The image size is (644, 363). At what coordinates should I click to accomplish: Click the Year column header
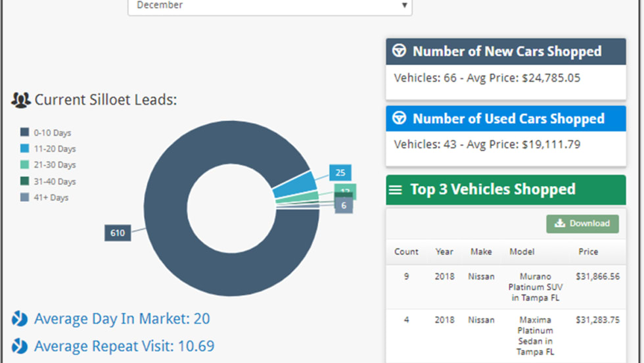(444, 252)
